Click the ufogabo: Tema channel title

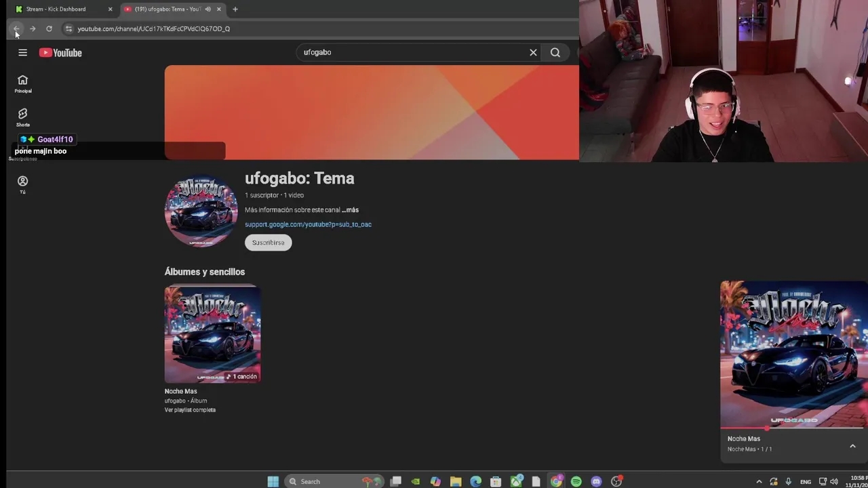(299, 178)
